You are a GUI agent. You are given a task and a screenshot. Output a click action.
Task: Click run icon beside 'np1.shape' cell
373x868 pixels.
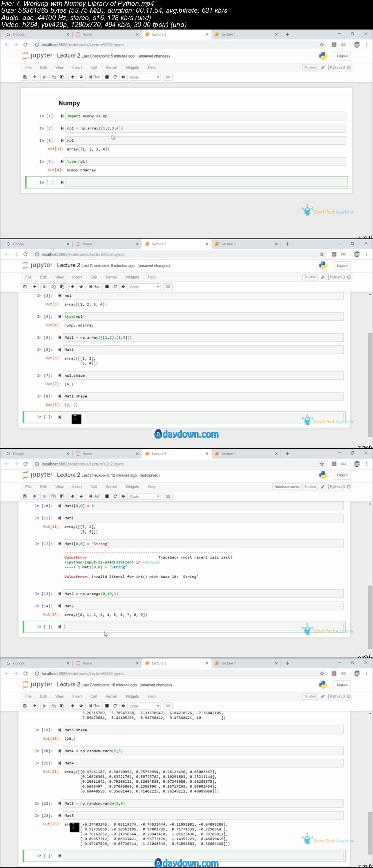[59, 375]
